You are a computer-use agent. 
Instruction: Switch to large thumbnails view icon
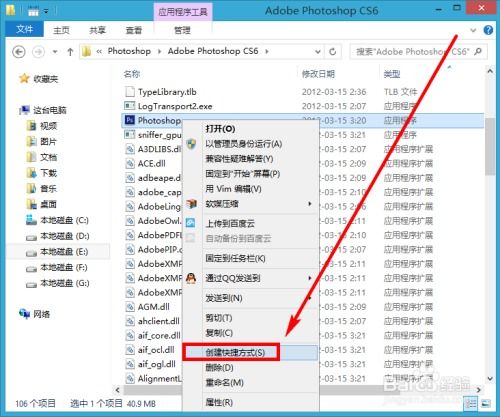[486, 404]
